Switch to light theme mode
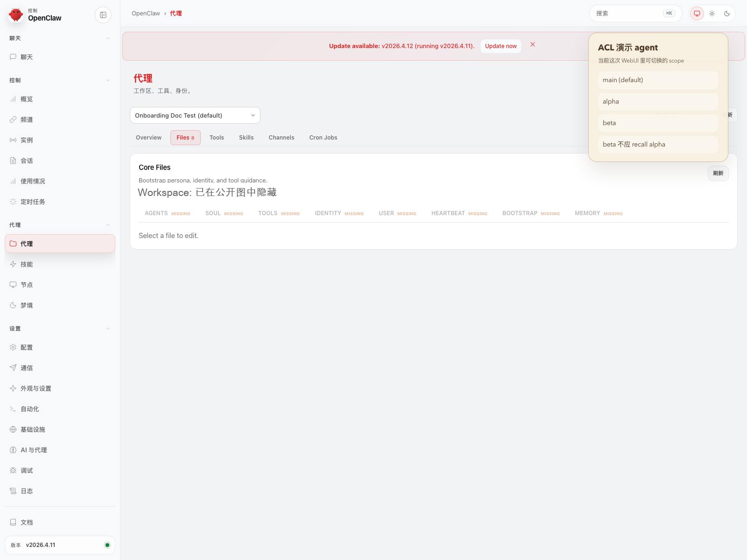 point(712,14)
